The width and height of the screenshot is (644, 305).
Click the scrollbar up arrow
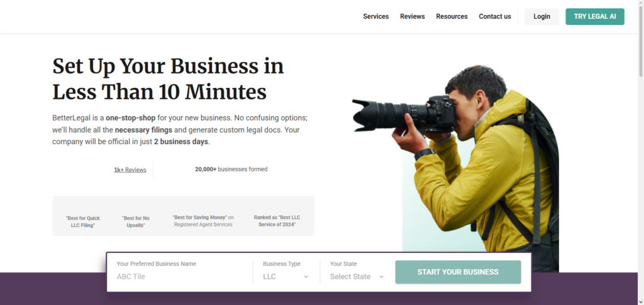(640, 3)
